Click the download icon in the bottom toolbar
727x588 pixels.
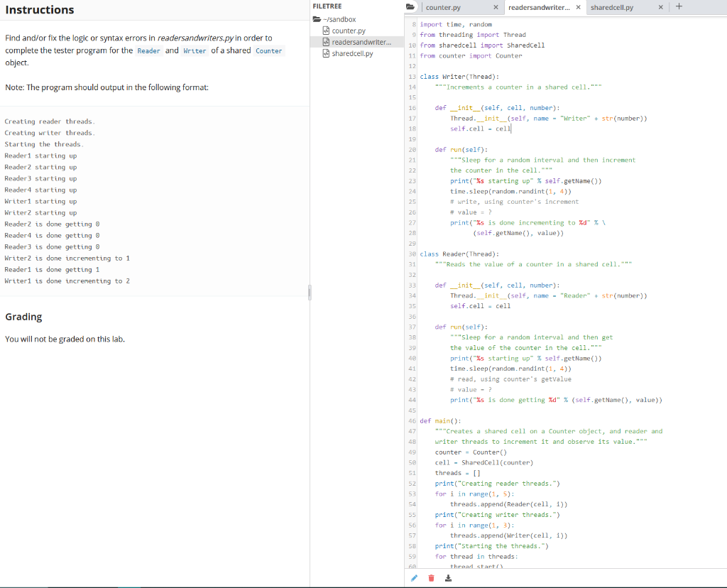click(447, 578)
